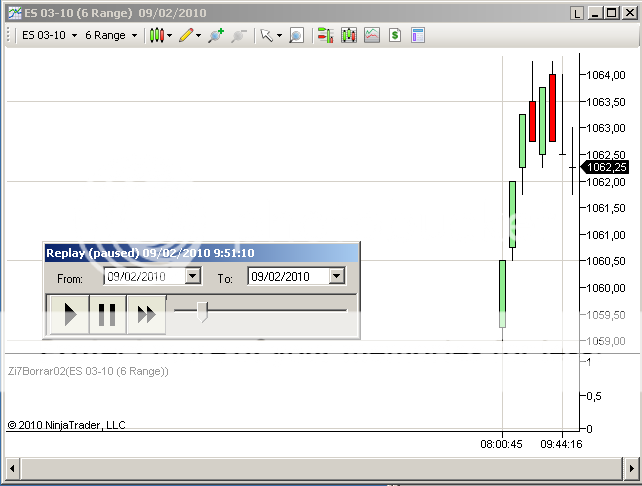Expand the ES 03-10 instrument dropdown
The width and height of the screenshot is (642, 486).
(x=74, y=35)
